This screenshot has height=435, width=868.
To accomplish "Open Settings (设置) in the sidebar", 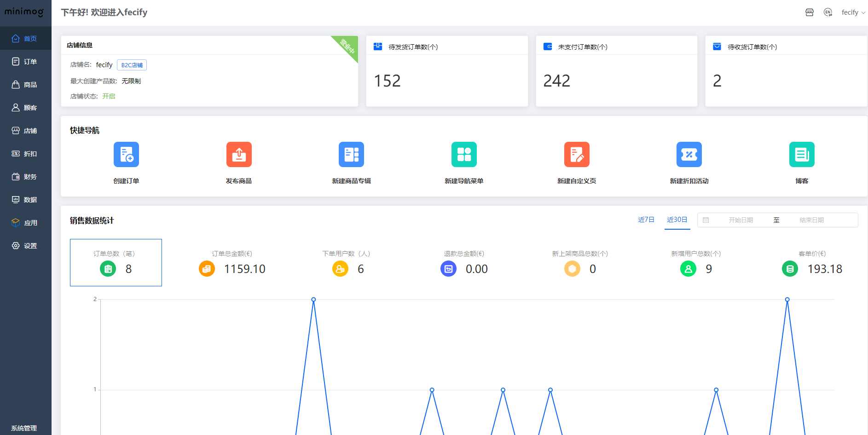I will pyautogui.click(x=26, y=246).
